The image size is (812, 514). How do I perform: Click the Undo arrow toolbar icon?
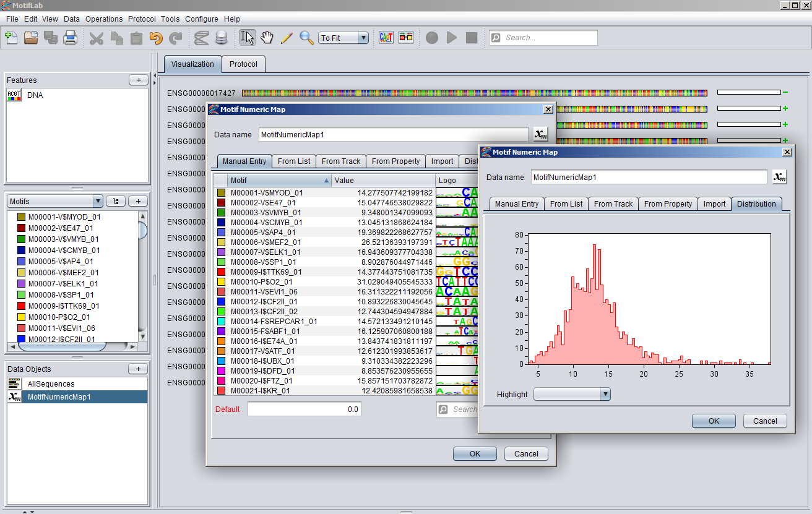[156, 38]
